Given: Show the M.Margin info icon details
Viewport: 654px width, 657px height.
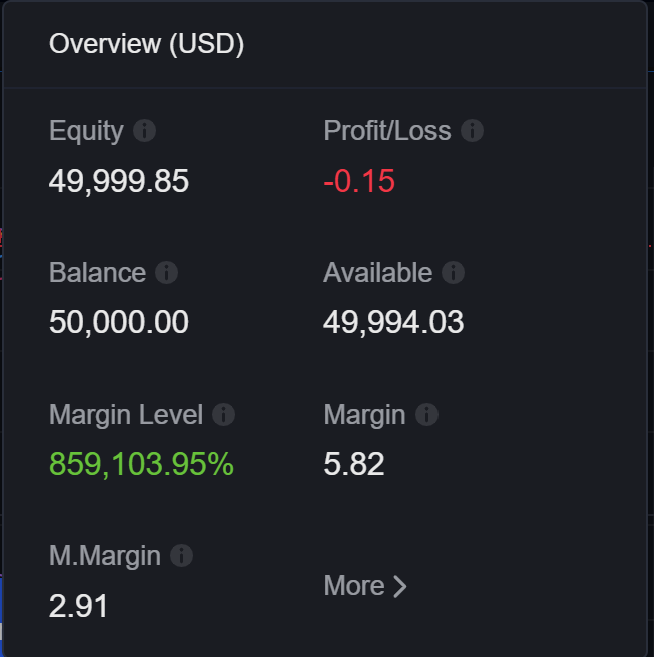Looking at the screenshot, I should pos(182,556).
